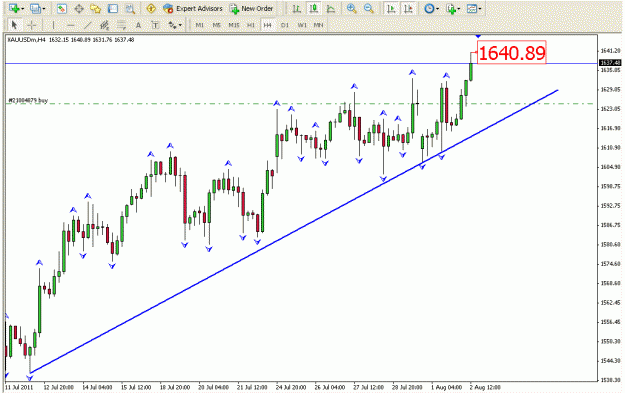625x393 pixels.
Task: Open the Indicators list icon
Action: click(451, 8)
